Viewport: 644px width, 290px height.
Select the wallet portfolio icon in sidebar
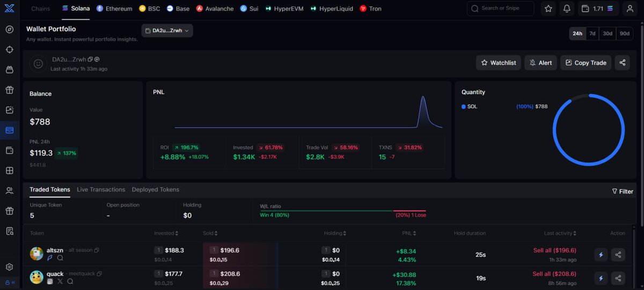pos(10,130)
